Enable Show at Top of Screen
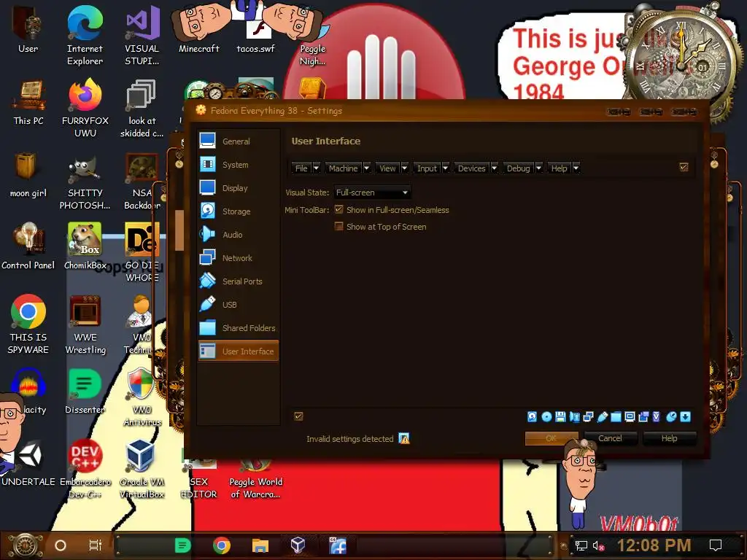Screen dimensions: 747x560 pyautogui.click(x=338, y=226)
